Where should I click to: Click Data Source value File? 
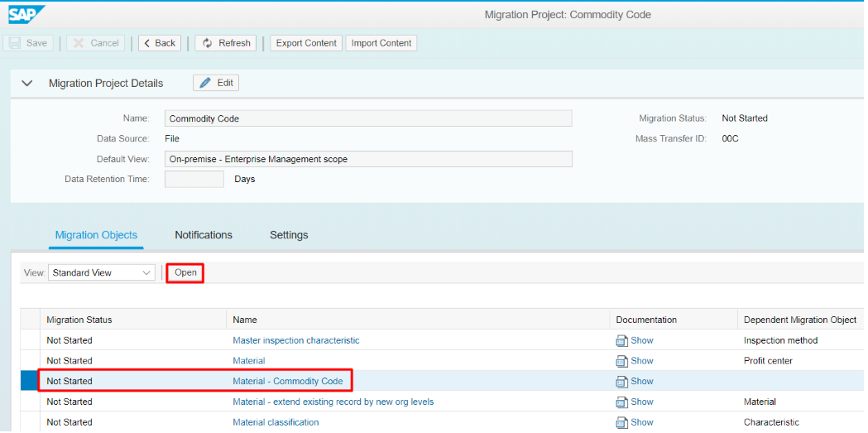(172, 138)
